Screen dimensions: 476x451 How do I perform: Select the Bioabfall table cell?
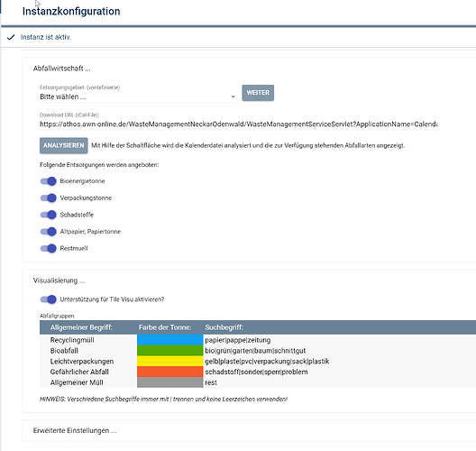coord(64,351)
